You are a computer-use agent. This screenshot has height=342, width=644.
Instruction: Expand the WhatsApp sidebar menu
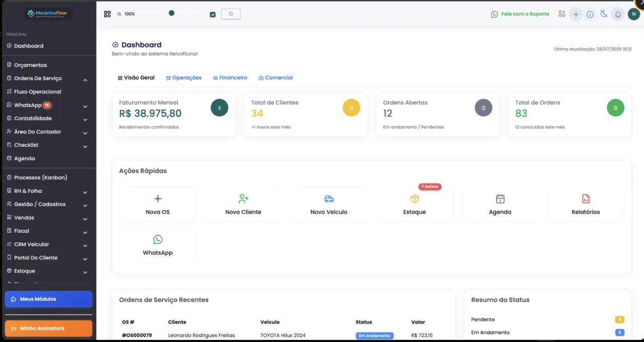85,106
